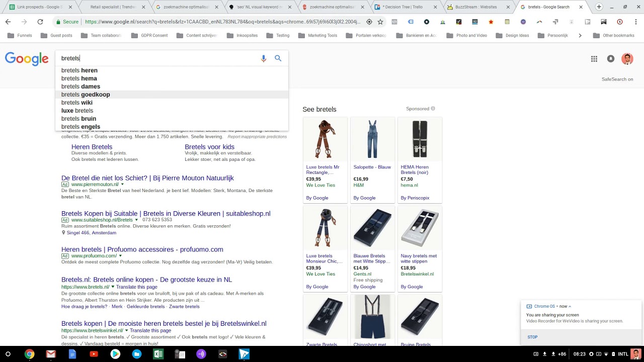
Task: Open a new browser tab
Action: [599, 7]
